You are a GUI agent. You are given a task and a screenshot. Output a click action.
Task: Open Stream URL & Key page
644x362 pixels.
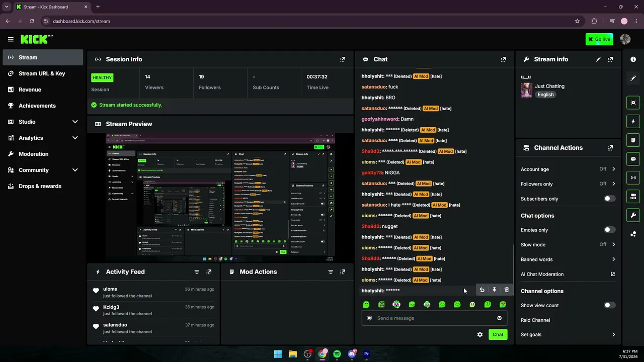[x=43, y=73]
